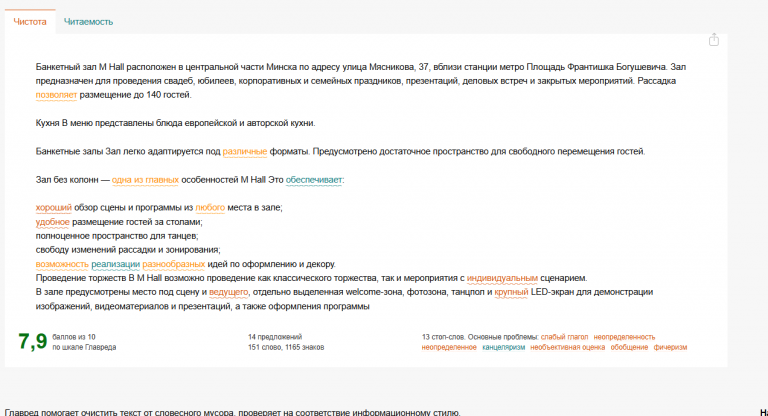The width and height of the screenshot is (768, 416).
Task: Click highlighted word 'возможность'
Action: 62,264
